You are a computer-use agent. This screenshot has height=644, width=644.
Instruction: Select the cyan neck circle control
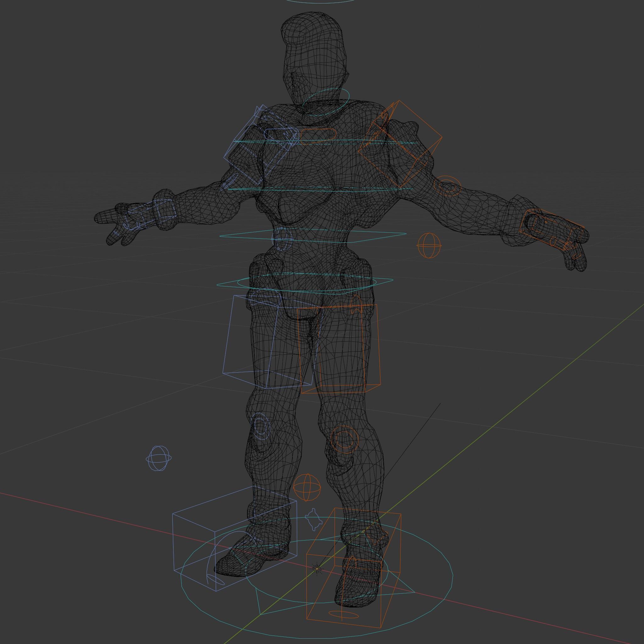tap(326, 102)
